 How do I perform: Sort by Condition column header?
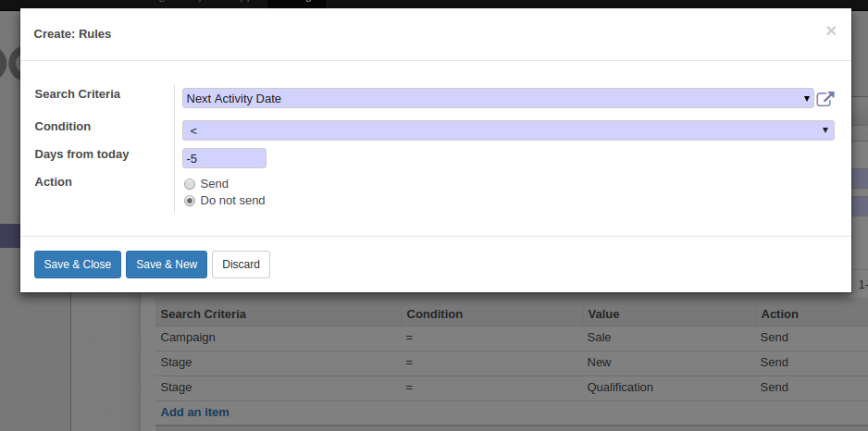click(435, 314)
